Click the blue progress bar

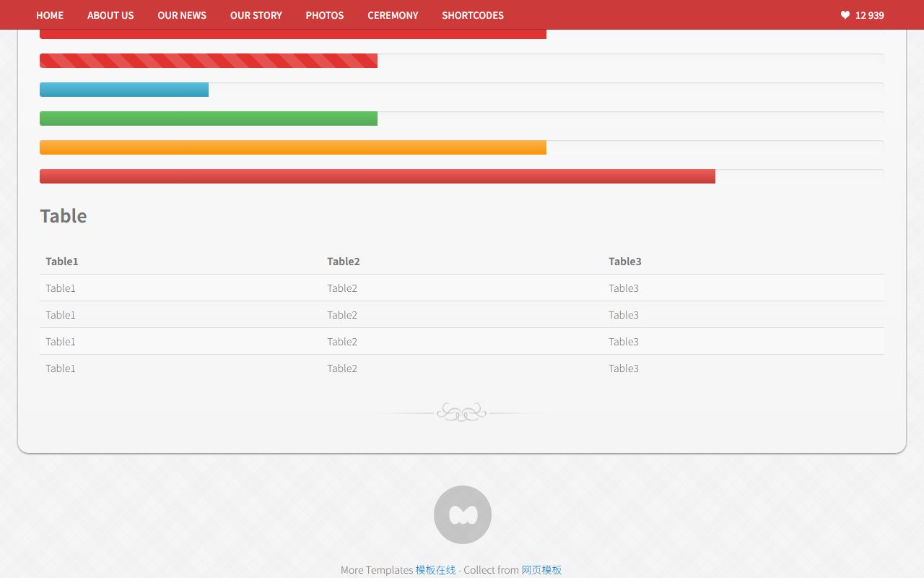coord(124,90)
